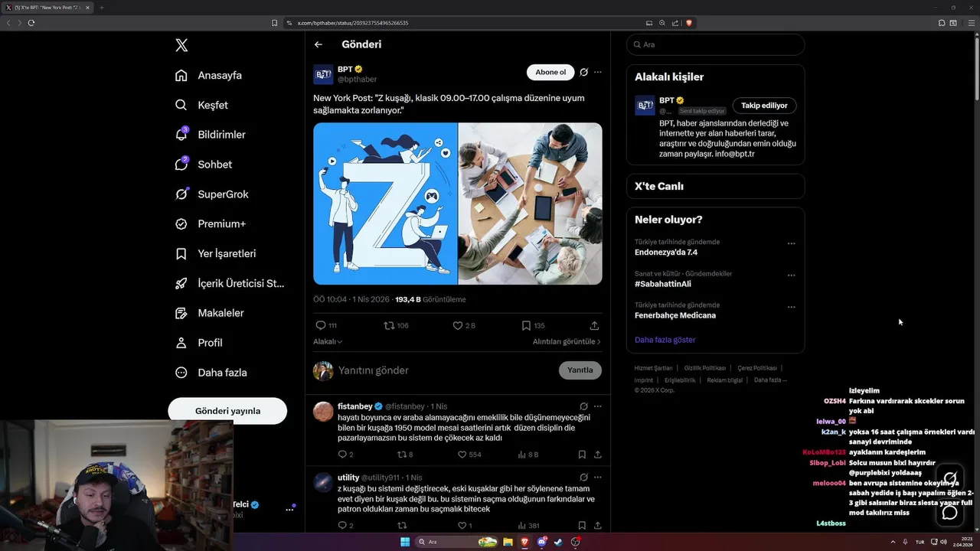Open #SabahattinAli trend
This screenshot has height=551, width=980.
pos(663,284)
